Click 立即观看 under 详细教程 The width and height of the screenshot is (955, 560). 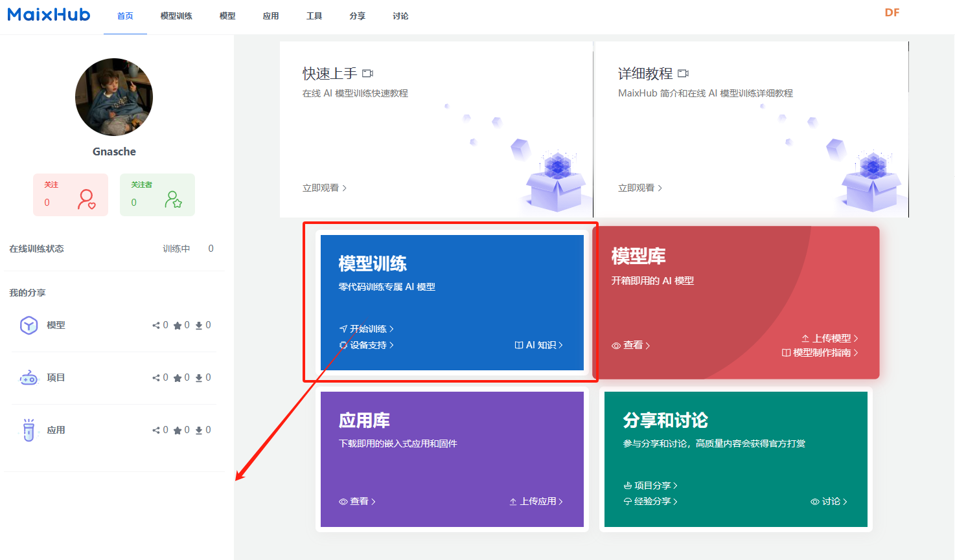click(640, 188)
